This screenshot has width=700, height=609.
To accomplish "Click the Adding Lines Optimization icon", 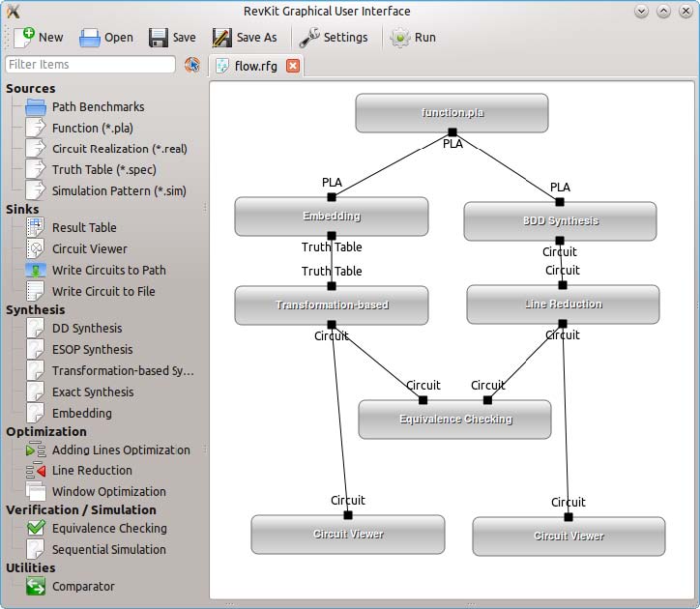I will (36, 450).
